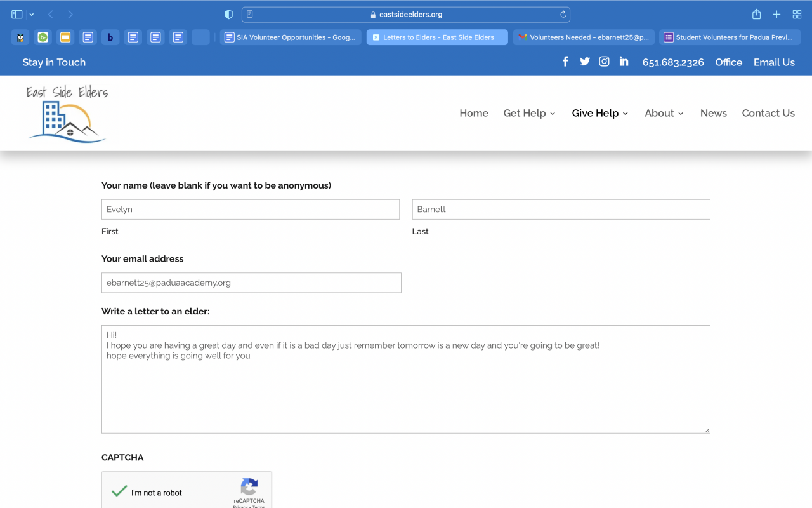Click the email address field
Screen dimensions: 812x508
[x=251, y=283]
